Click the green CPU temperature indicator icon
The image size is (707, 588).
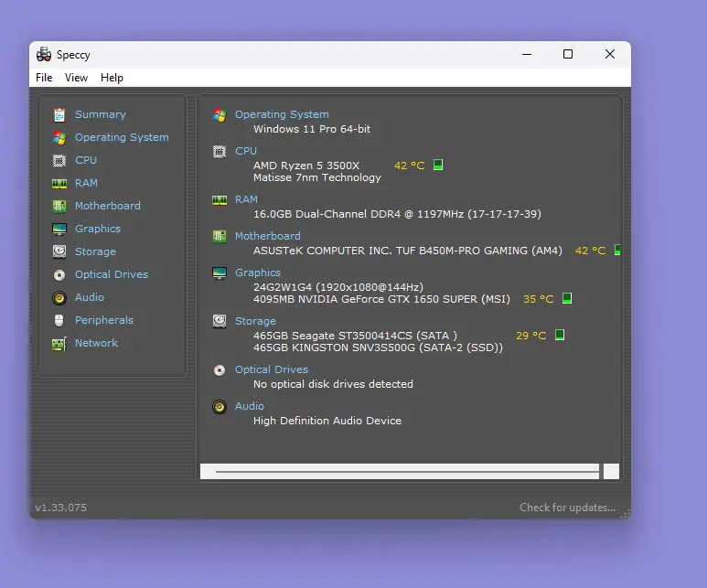click(438, 165)
